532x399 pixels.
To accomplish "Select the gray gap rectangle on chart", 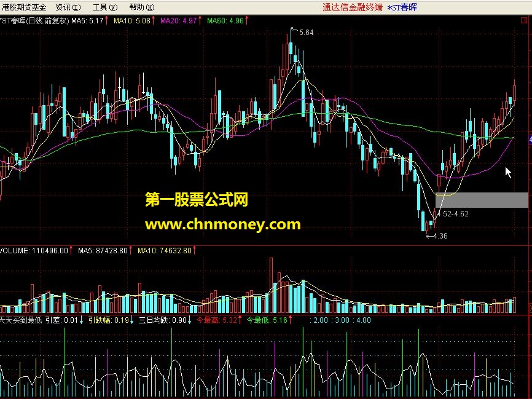I will [482, 200].
